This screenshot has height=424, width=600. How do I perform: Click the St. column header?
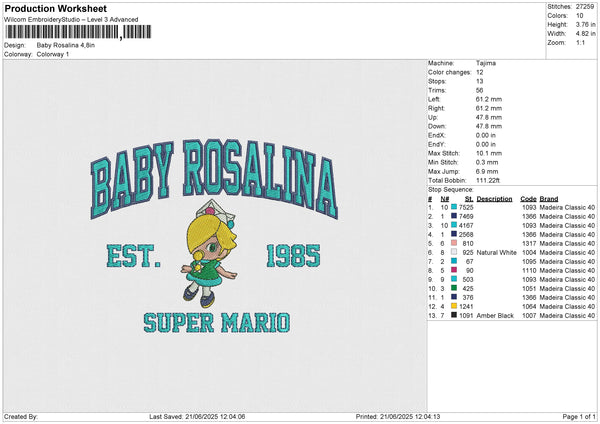coord(469,199)
